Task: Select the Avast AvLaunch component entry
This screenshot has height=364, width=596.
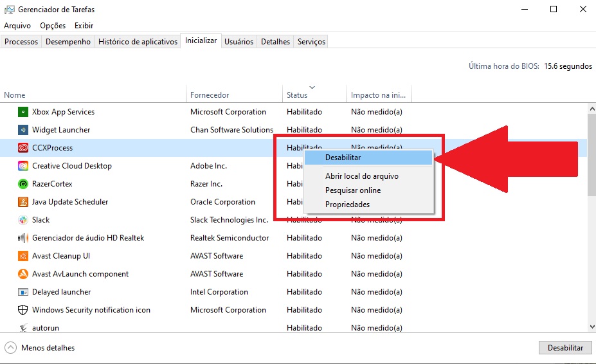Action: click(80, 274)
